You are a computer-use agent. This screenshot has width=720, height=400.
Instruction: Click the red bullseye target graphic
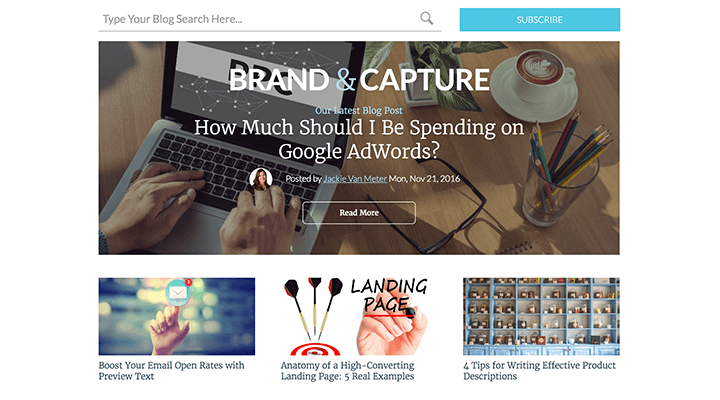click(x=315, y=349)
